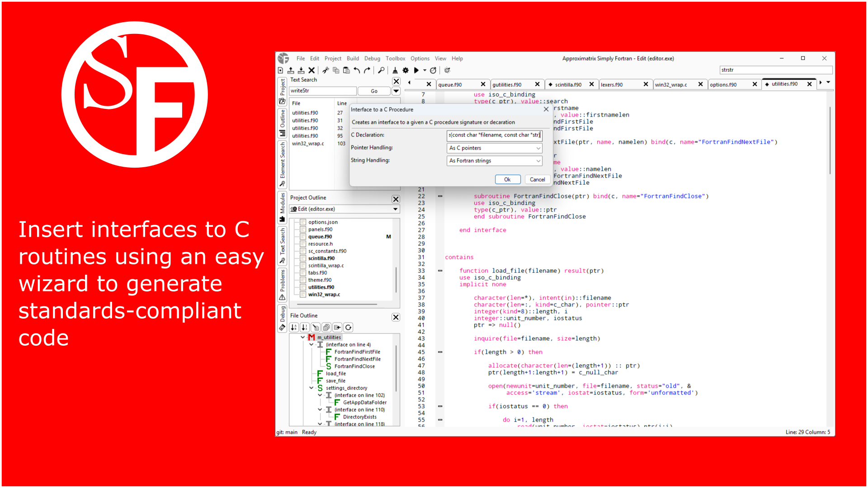Viewport: 868px width, 488px height.
Task: Click the Run project play icon
Action: pyautogui.click(x=416, y=70)
